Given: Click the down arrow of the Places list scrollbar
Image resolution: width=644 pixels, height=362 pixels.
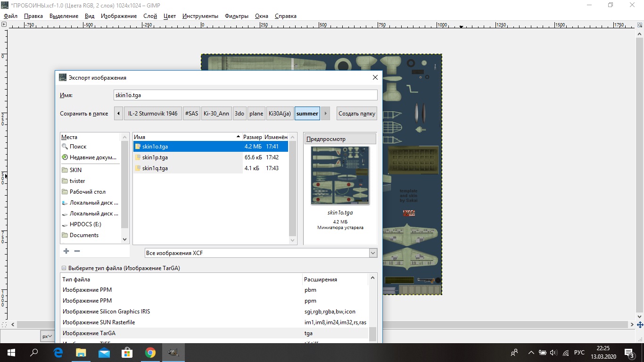Looking at the screenshot, I should pos(125,239).
